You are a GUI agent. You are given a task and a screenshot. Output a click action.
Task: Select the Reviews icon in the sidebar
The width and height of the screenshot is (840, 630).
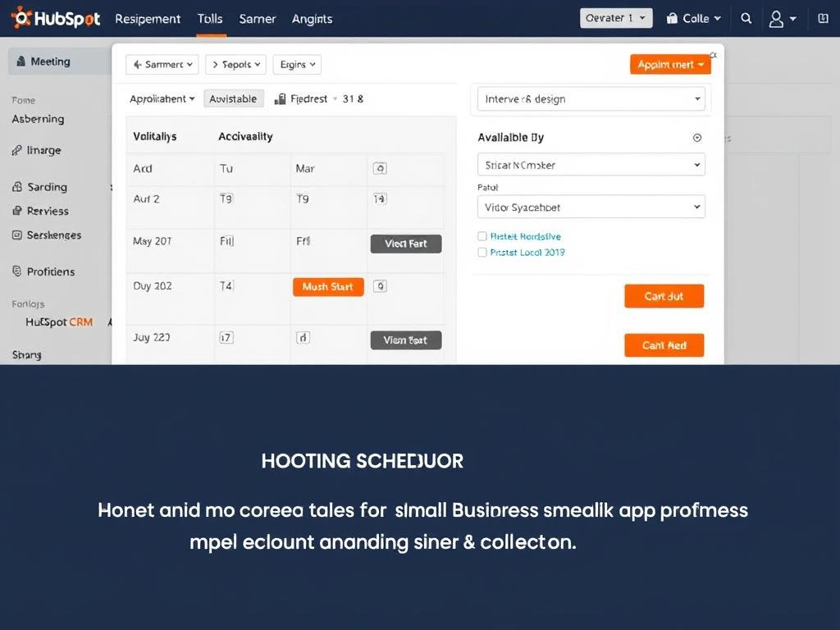click(20, 211)
